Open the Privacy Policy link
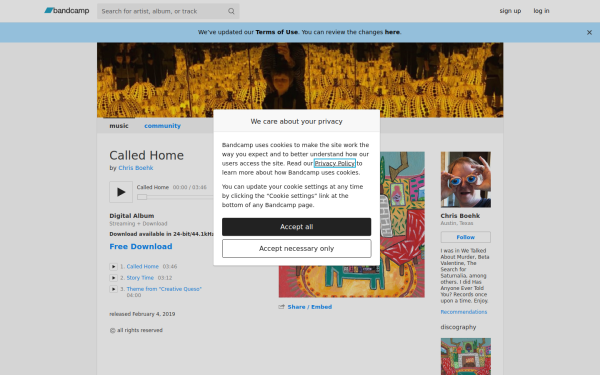 coord(334,163)
